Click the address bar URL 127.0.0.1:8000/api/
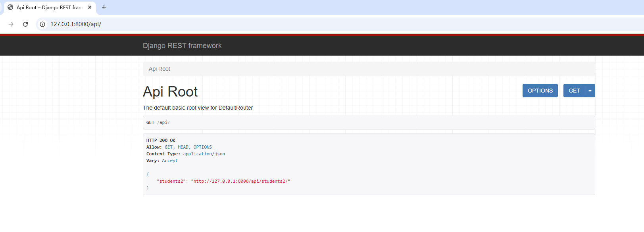644x232 pixels. tap(76, 24)
